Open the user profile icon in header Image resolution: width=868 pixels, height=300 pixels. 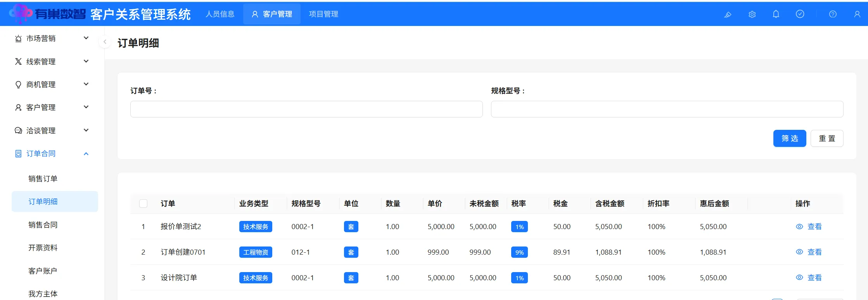click(x=857, y=14)
